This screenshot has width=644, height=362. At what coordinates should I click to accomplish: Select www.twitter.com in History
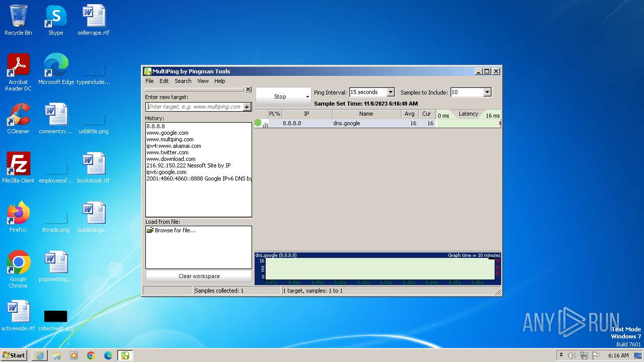click(168, 152)
